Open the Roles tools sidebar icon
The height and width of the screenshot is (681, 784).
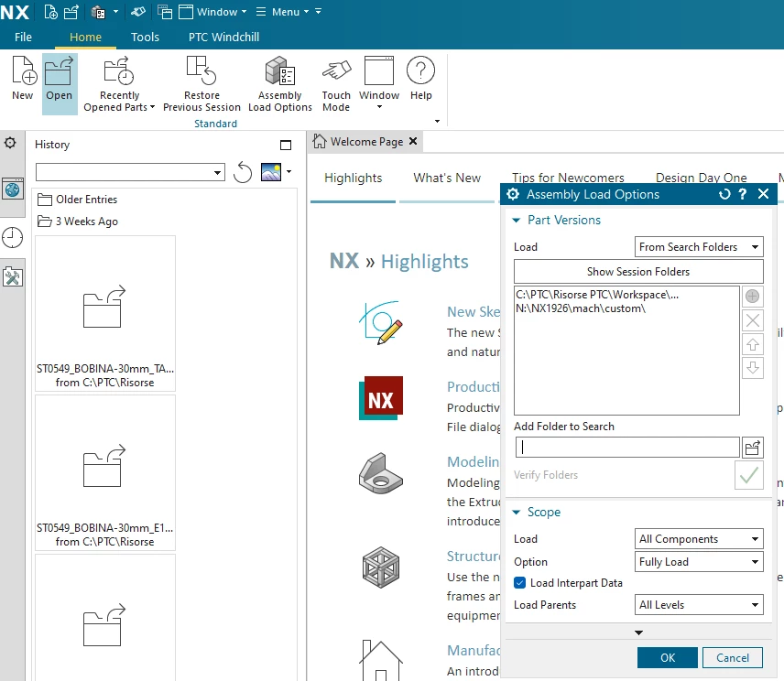[13, 276]
